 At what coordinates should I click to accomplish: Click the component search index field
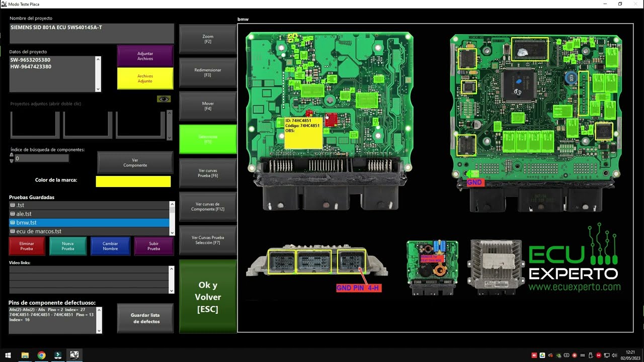[x=42, y=158]
